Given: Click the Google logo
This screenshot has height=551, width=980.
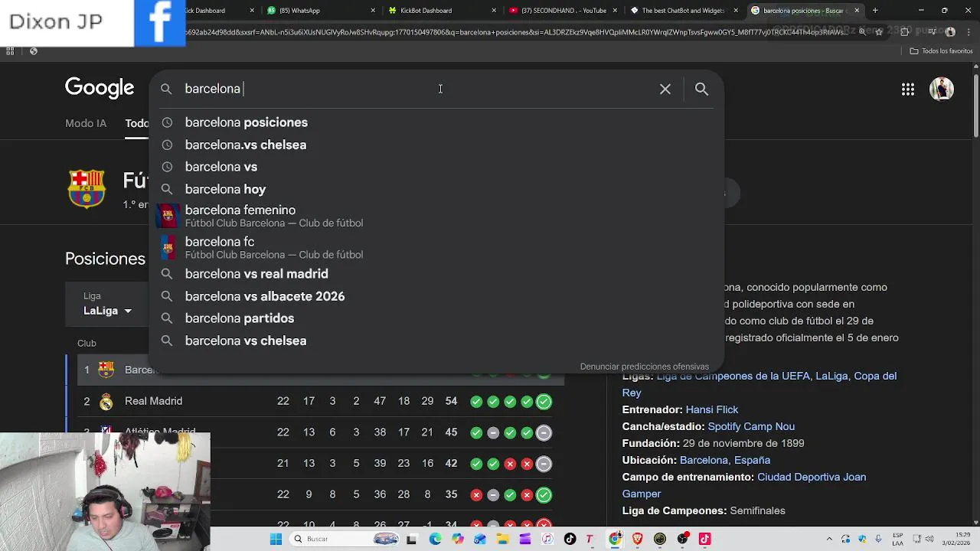Looking at the screenshot, I should tap(100, 89).
